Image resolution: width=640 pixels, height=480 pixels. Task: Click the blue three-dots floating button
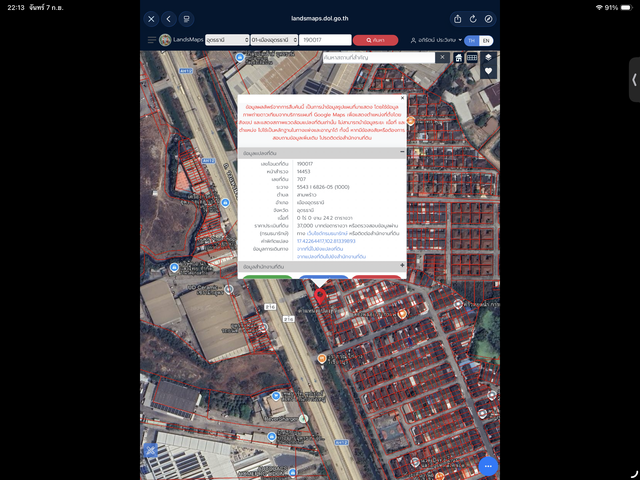pyautogui.click(x=488, y=466)
